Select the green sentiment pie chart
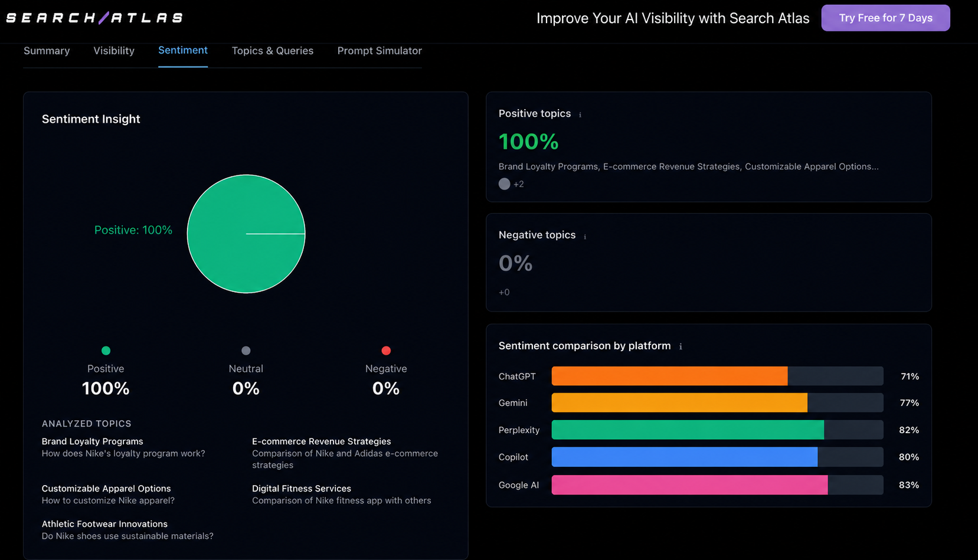Image resolution: width=978 pixels, height=560 pixels. (x=246, y=234)
